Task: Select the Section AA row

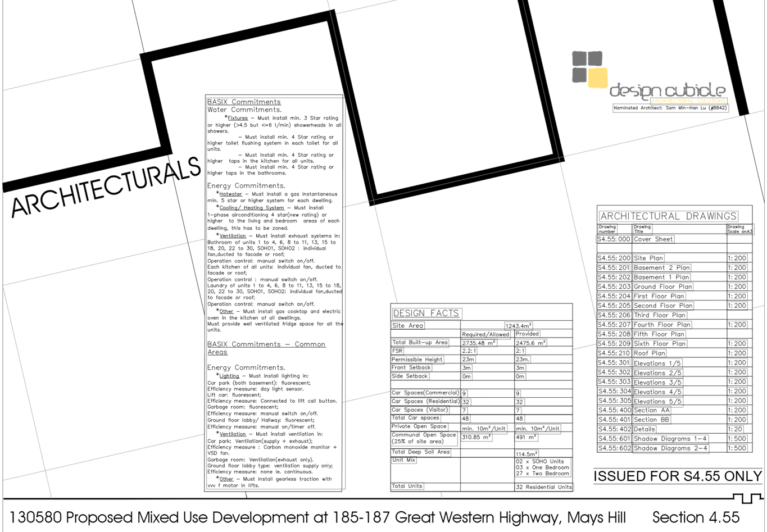Action: [x=652, y=410]
